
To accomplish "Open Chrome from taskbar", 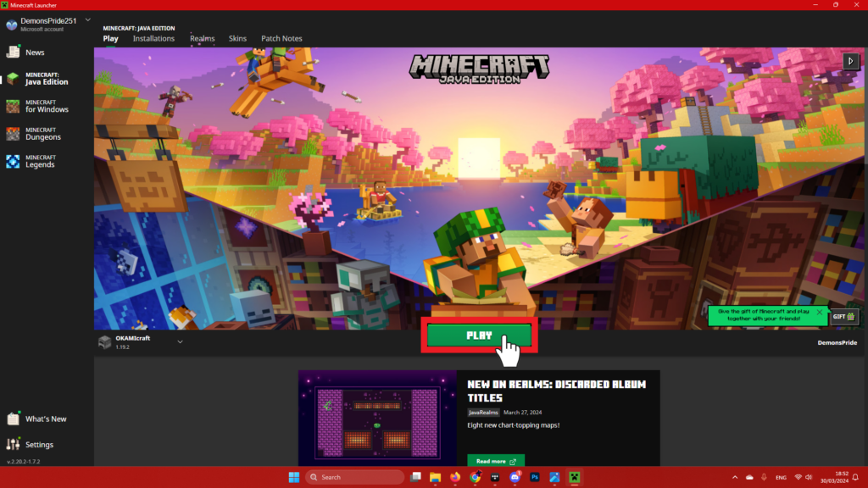I will pyautogui.click(x=475, y=477).
